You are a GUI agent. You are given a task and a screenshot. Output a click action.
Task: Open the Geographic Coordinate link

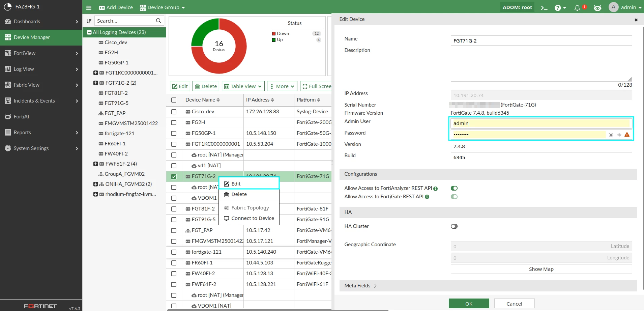coord(370,245)
